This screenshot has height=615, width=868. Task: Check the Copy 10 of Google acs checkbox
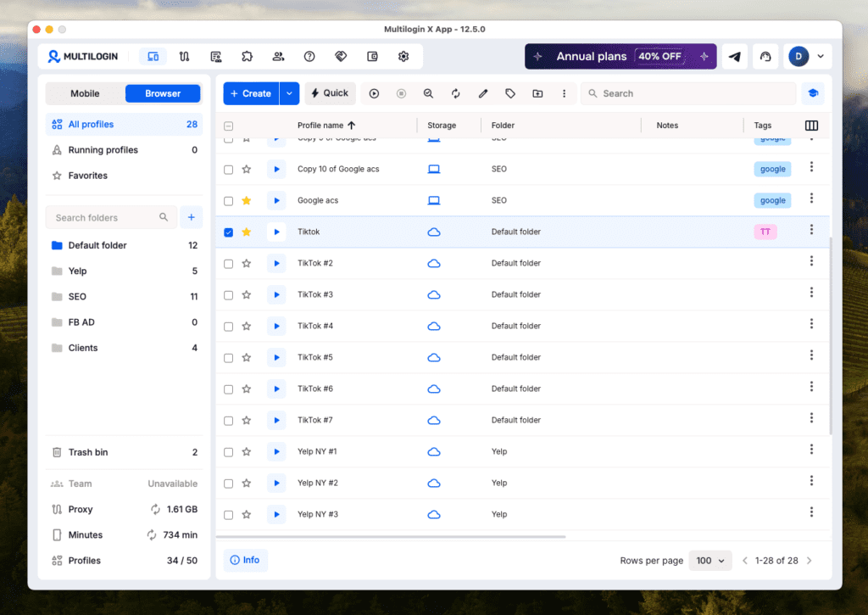(229, 170)
